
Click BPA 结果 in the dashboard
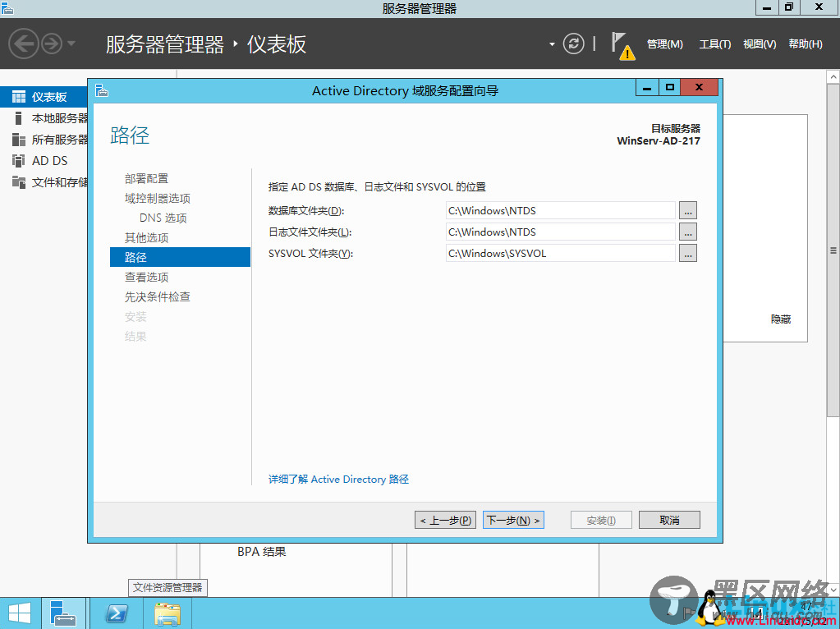tap(261, 551)
